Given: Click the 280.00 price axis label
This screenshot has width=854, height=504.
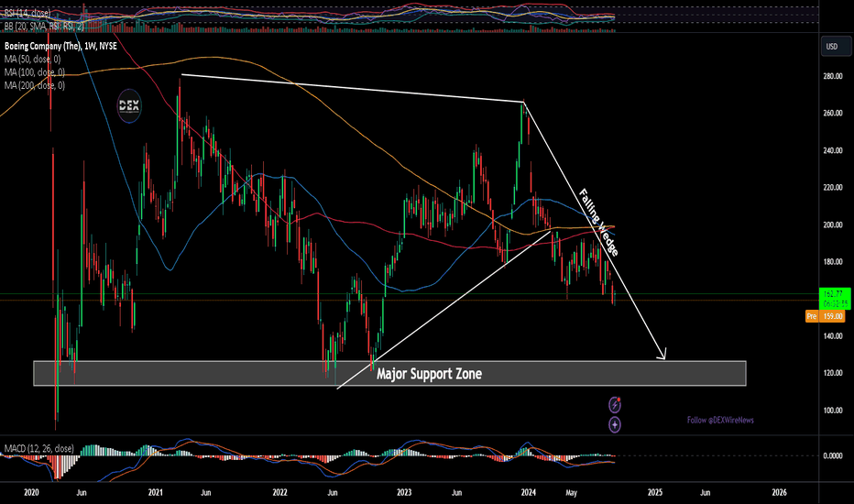Looking at the screenshot, I should click(x=833, y=76).
